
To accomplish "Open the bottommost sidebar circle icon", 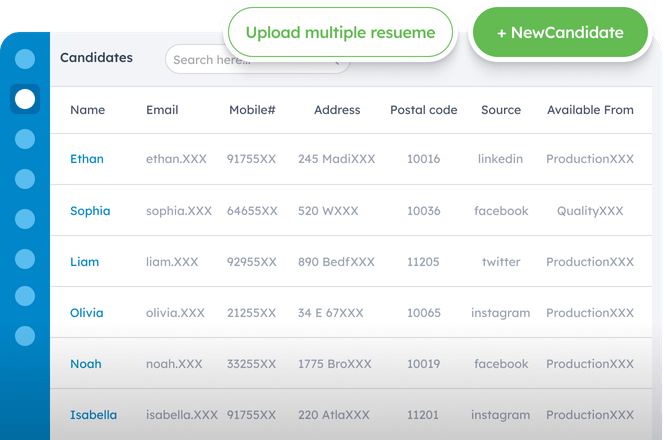I will (25, 336).
